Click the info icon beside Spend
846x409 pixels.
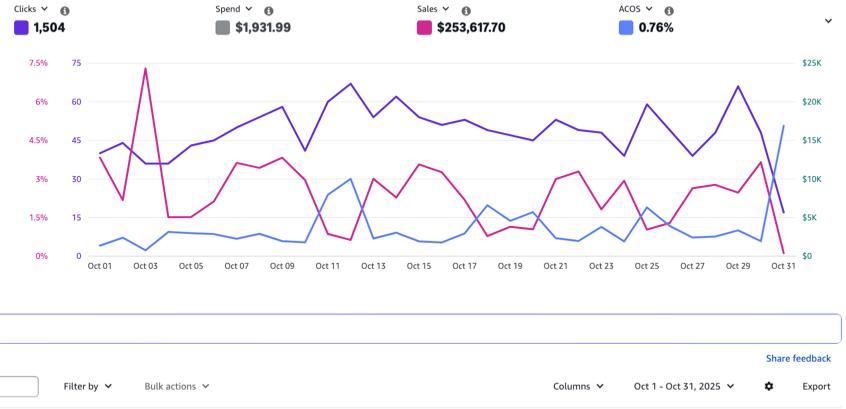click(268, 10)
